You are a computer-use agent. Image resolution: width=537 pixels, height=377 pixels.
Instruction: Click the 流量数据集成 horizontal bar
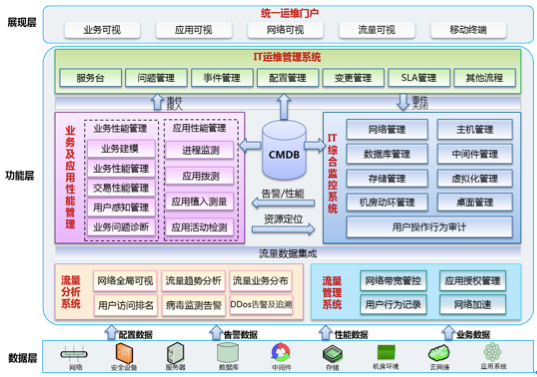[x=288, y=253]
